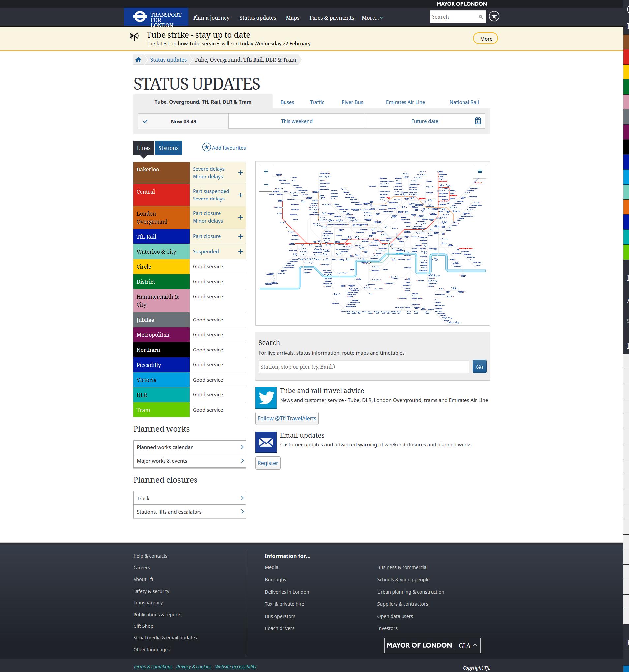Open Planned works calendar
The image size is (629, 672).
[x=189, y=447]
